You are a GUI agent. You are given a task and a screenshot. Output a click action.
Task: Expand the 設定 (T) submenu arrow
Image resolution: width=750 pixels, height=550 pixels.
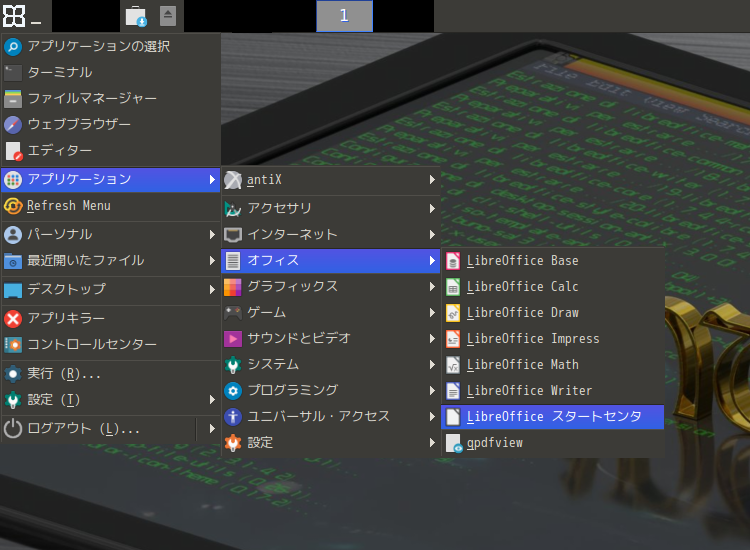(212, 399)
